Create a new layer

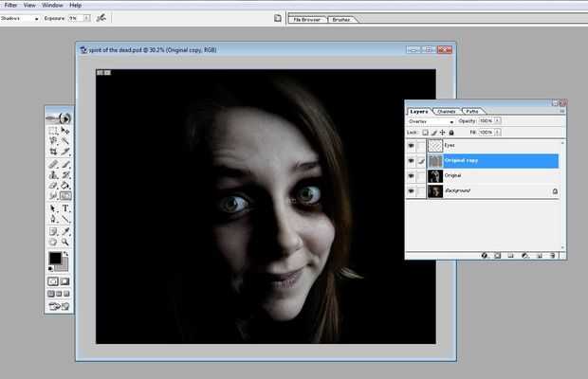[x=540, y=256]
